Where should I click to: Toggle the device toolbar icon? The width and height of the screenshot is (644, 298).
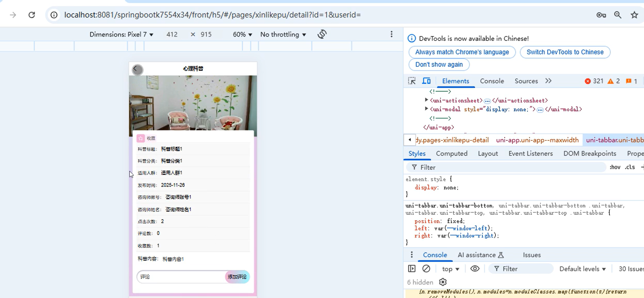point(427,81)
